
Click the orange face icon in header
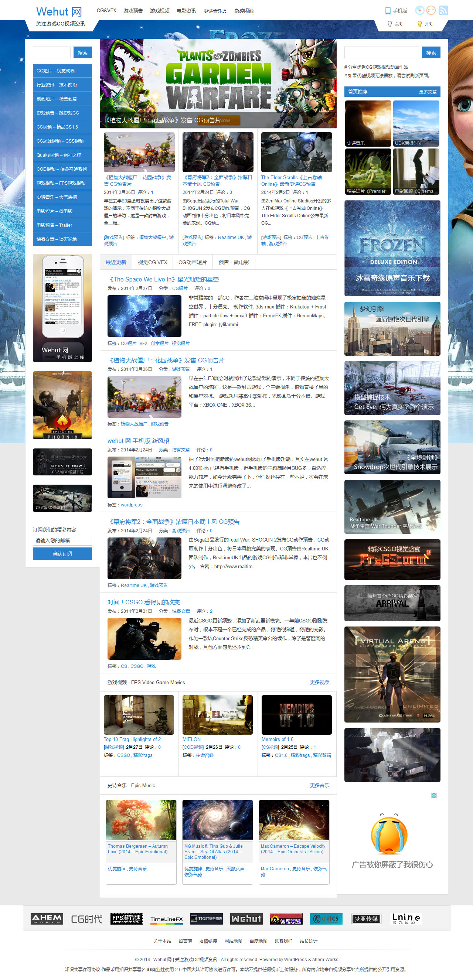(x=431, y=10)
